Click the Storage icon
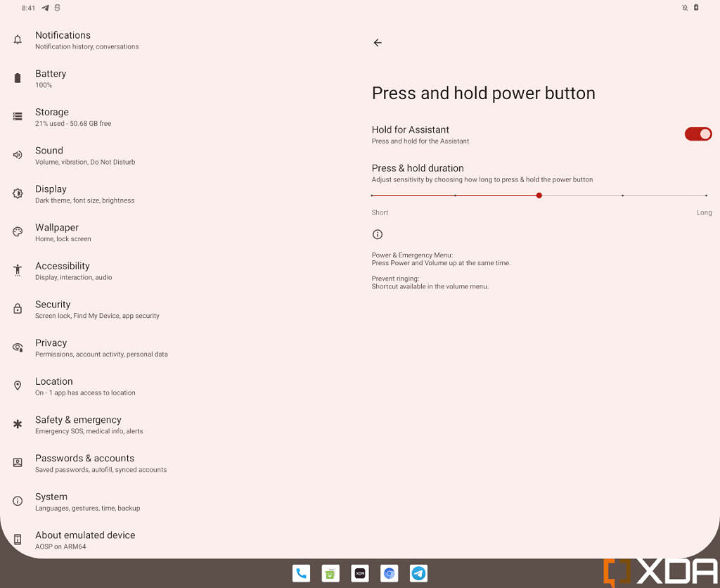Screen dimensions: 720x588 18,117
